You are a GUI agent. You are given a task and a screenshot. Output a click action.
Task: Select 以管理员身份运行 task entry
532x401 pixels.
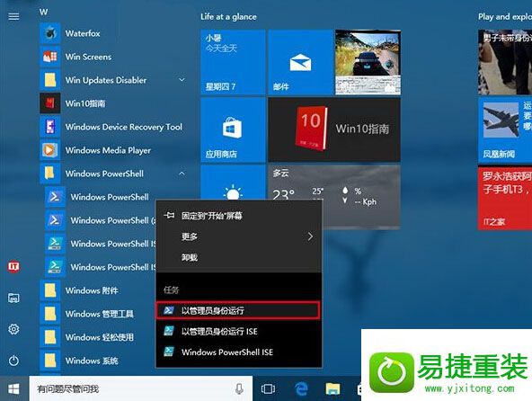click(237, 310)
